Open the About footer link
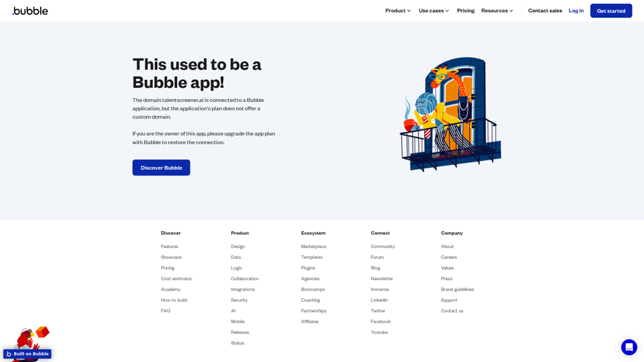 tap(447, 246)
